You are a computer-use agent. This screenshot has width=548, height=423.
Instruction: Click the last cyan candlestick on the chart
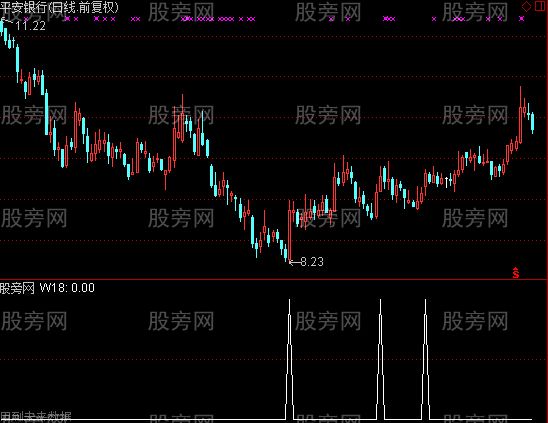533,122
